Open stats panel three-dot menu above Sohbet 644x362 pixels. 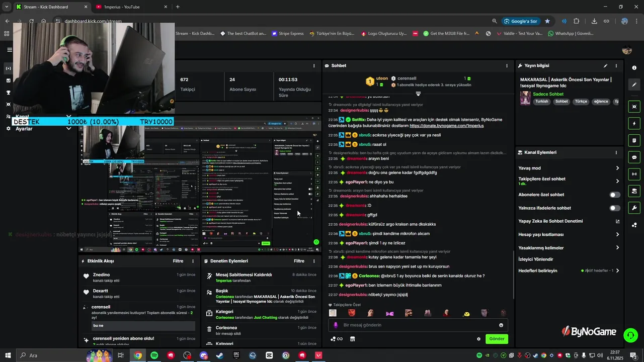(314, 66)
